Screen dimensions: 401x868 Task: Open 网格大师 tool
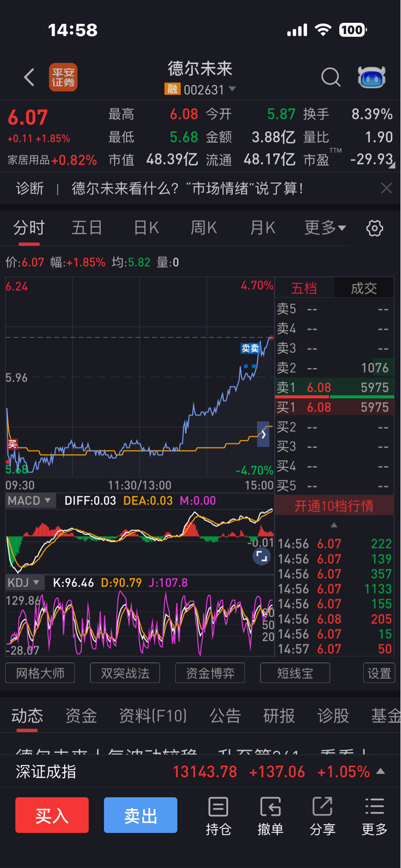click(x=40, y=673)
